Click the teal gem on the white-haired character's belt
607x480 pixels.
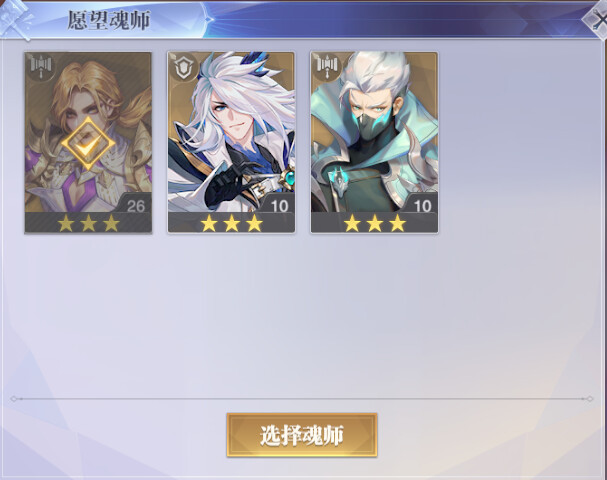point(290,179)
